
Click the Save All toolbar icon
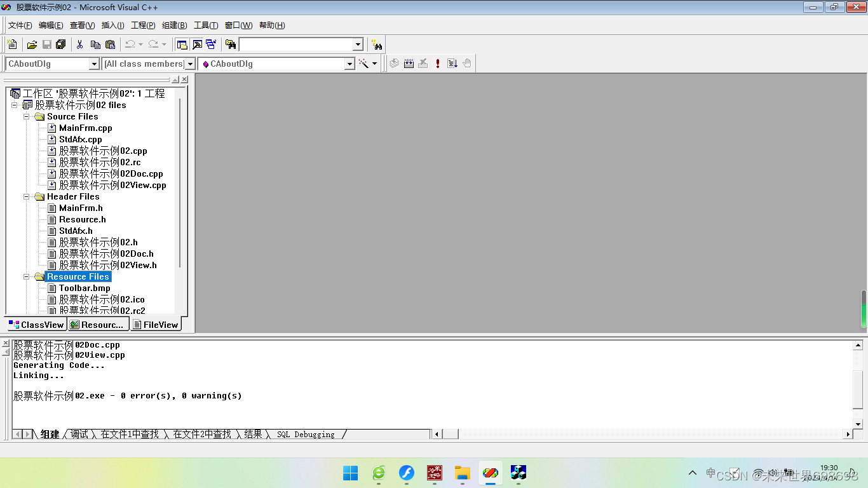pyautogui.click(x=61, y=44)
